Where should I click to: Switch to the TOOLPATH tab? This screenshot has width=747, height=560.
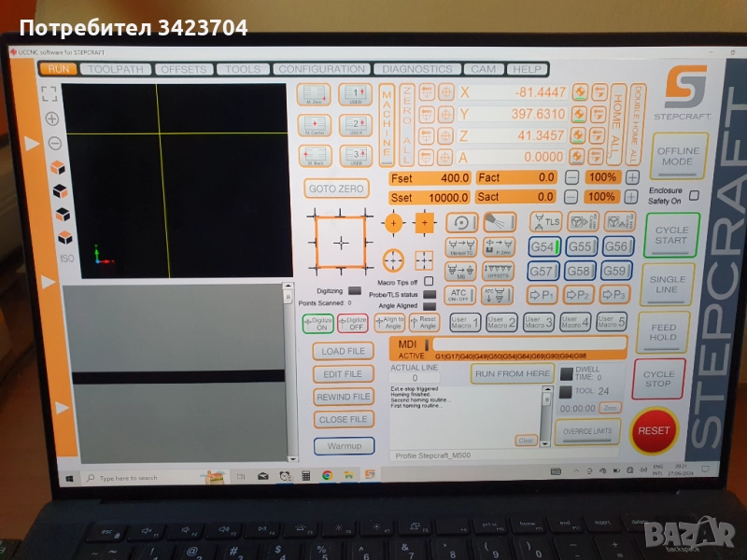coord(116,69)
